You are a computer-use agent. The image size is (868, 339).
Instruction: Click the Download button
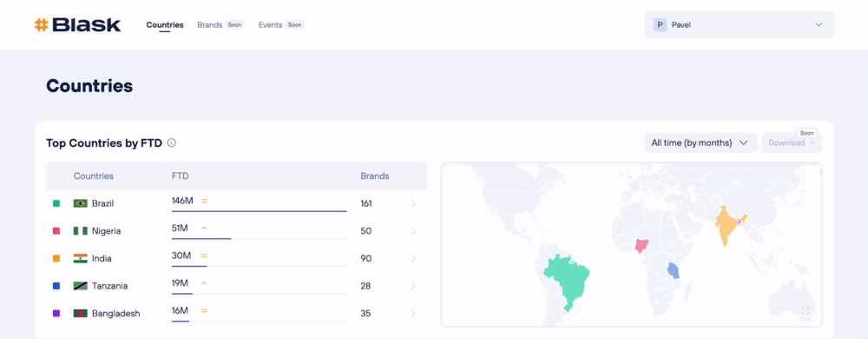pos(792,143)
